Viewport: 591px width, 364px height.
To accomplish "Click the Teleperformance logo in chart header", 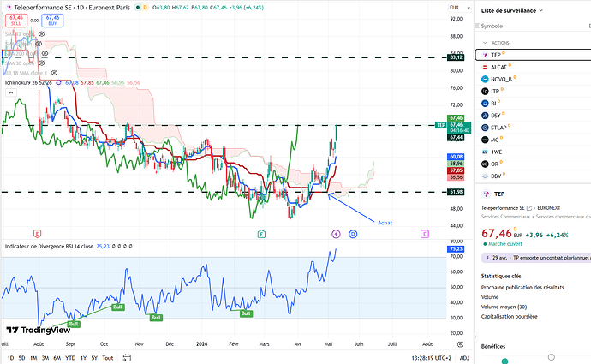I will (9, 7).
